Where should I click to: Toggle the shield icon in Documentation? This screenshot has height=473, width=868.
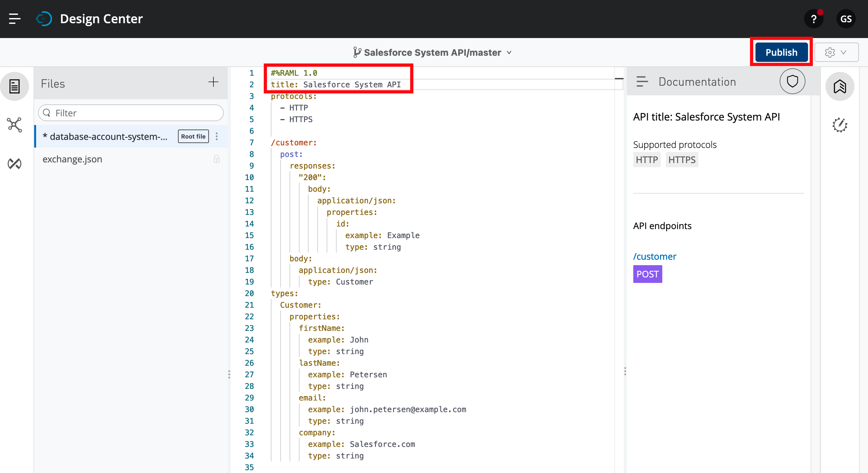(x=792, y=82)
